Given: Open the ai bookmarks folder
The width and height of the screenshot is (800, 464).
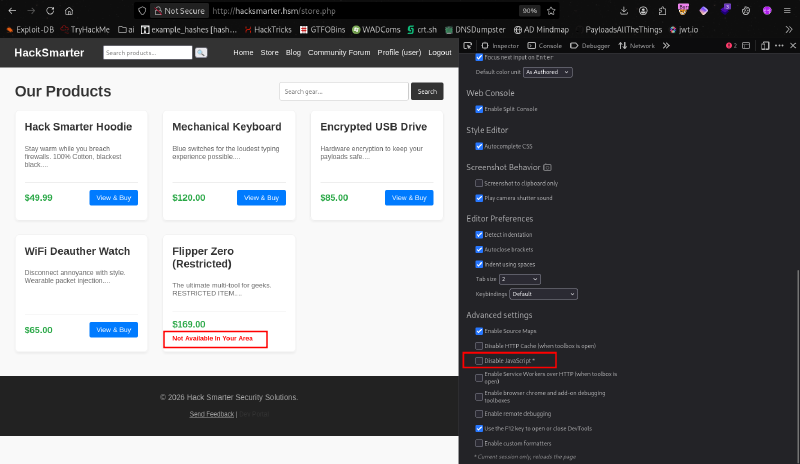Looking at the screenshot, I should tap(126, 30).
